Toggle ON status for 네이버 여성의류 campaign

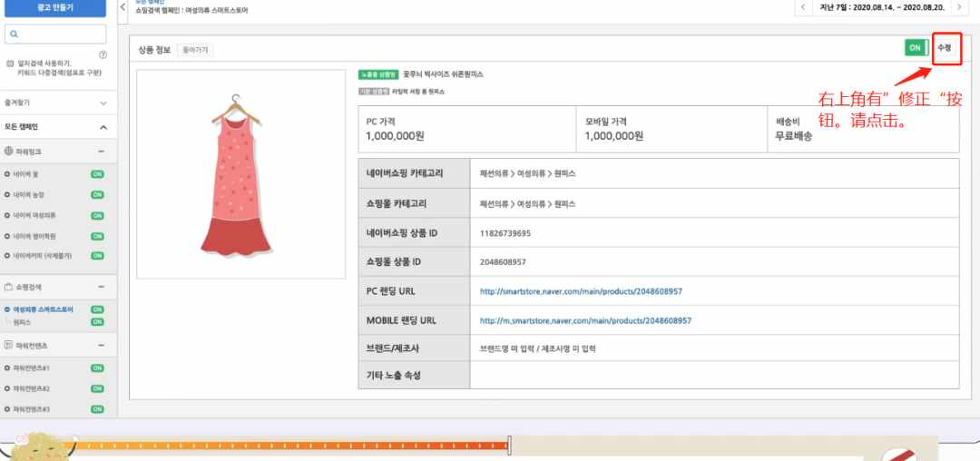tap(97, 215)
